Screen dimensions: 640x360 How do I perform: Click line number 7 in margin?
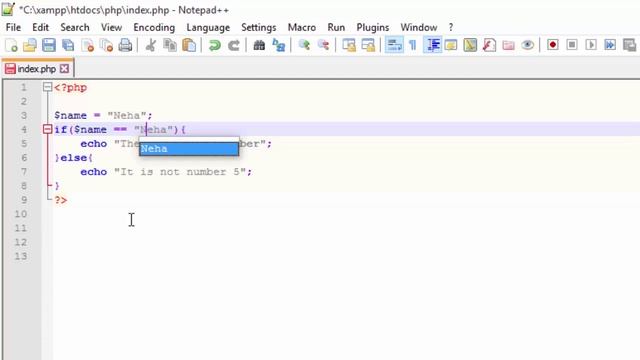24,172
